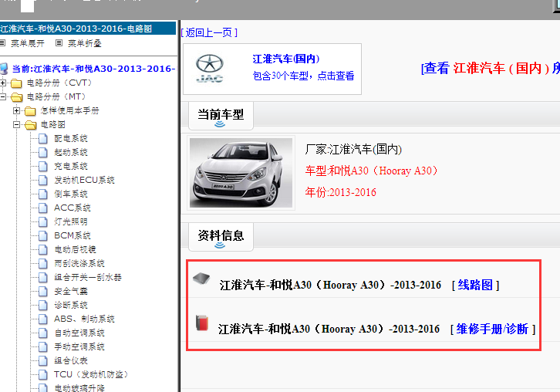The image size is (560, 392).
Task: Click 包含30个车型，点击查看 text
Action: click(304, 76)
